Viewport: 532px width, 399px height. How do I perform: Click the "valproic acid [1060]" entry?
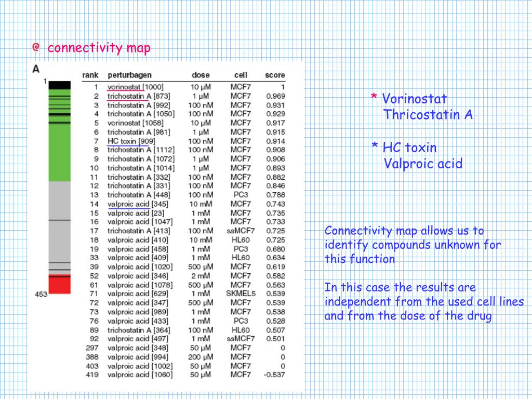[140, 375]
